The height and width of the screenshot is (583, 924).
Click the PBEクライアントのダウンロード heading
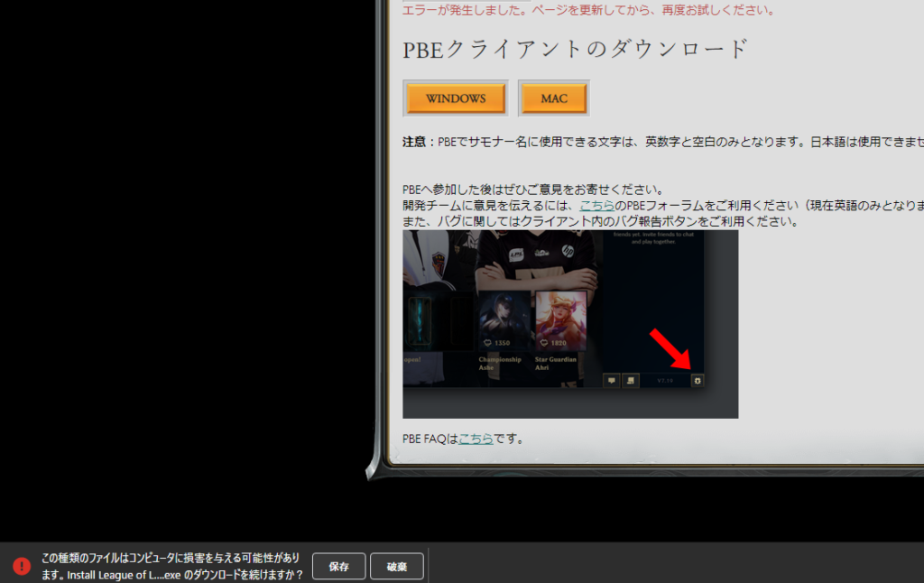576,49
